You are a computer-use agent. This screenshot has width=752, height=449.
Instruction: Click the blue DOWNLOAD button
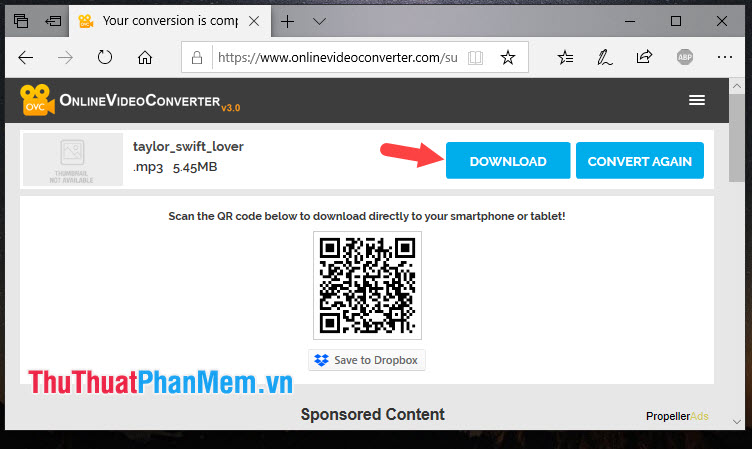click(508, 161)
